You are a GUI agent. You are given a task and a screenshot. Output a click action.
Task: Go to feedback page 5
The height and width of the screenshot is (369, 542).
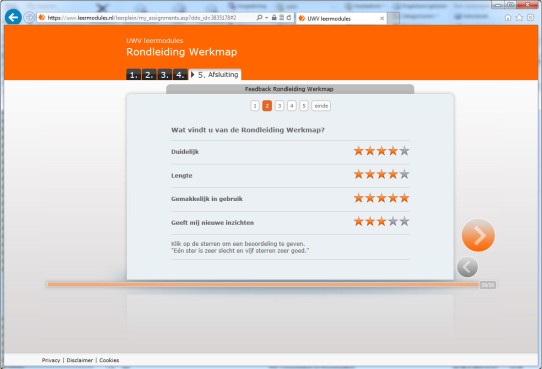pos(304,106)
